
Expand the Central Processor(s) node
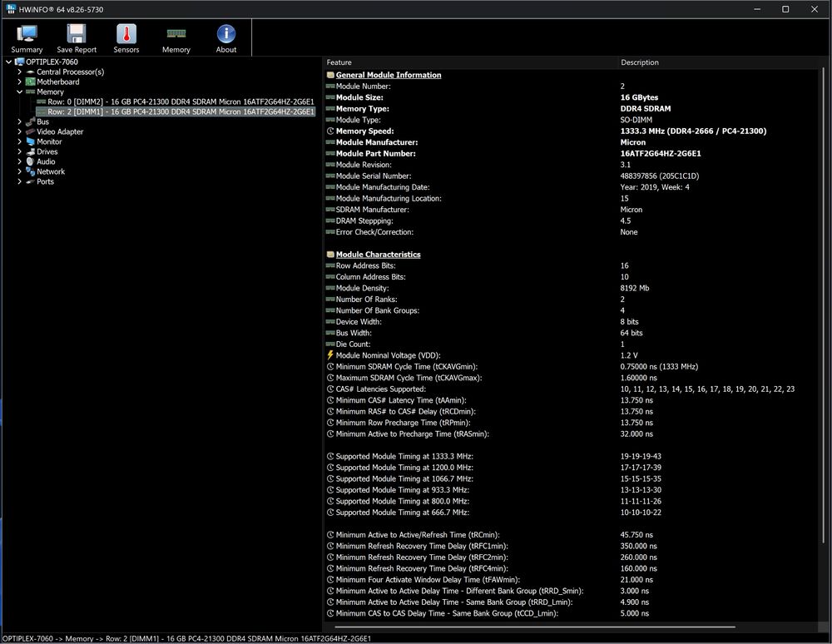click(x=20, y=72)
